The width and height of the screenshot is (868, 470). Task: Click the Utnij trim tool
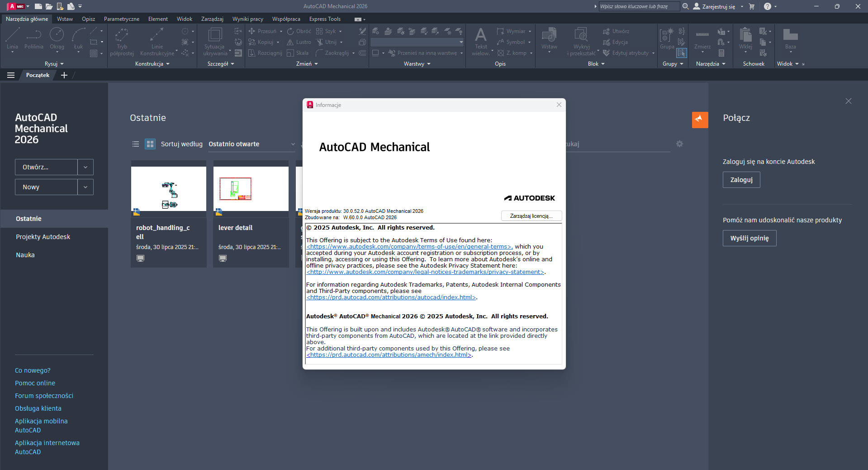(327, 42)
